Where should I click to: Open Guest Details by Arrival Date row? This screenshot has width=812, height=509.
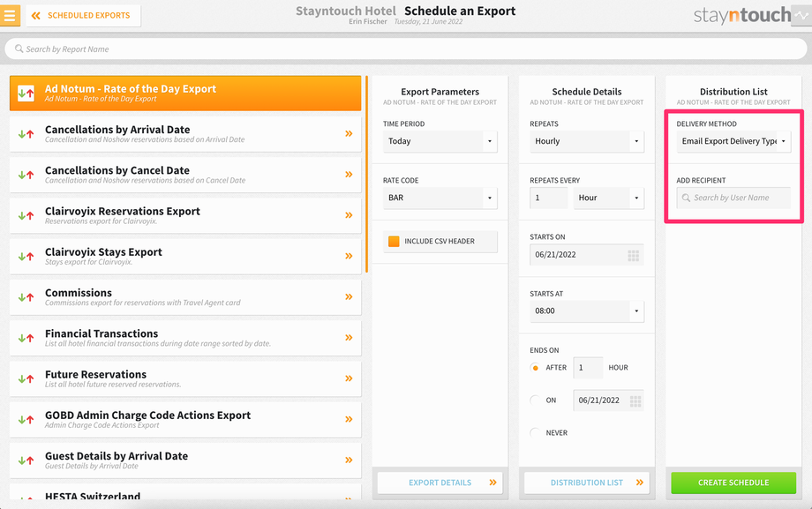tap(185, 460)
